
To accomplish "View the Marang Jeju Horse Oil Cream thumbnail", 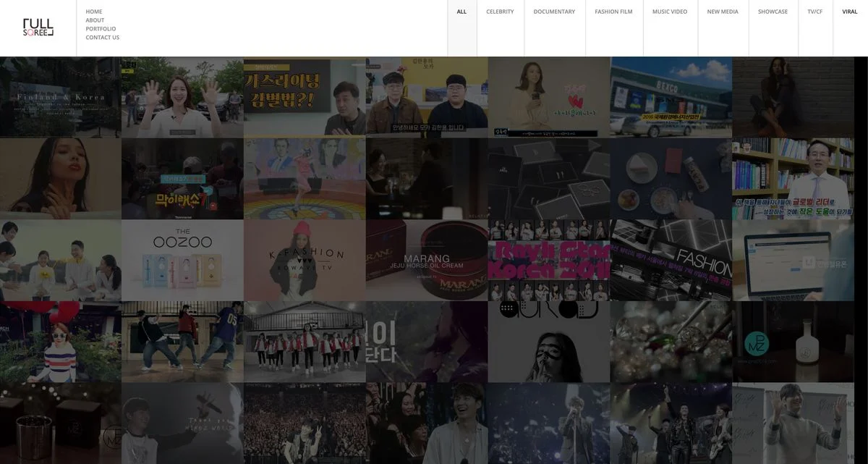I will (x=427, y=261).
